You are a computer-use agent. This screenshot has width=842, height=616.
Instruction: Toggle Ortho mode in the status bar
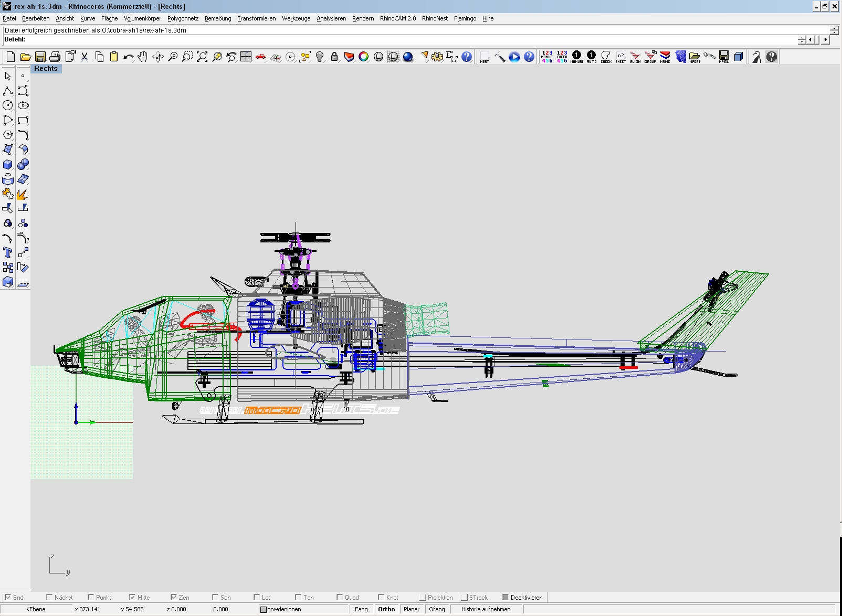click(386, 609)
